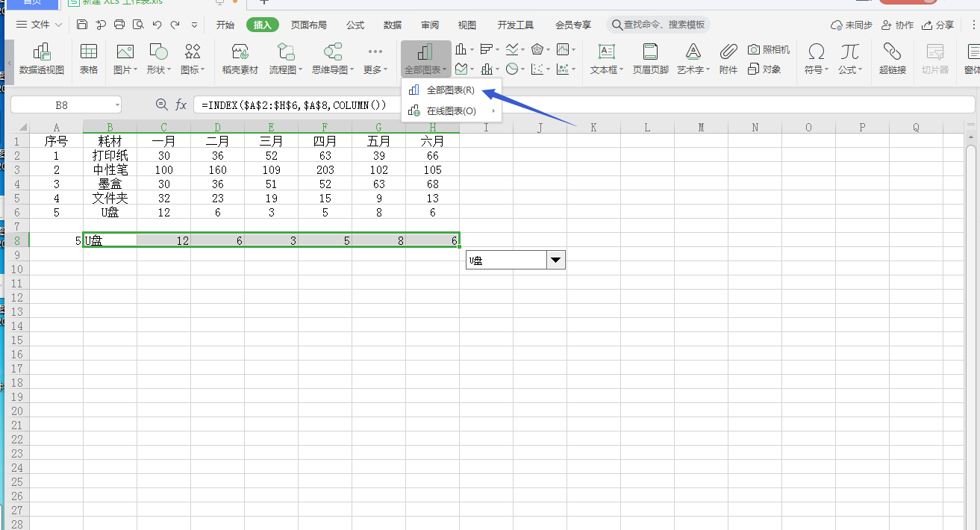This screenshot has width=980, height=530.
Task: Open 稻壳素材 resource library
Action: [x=240, y=59]
